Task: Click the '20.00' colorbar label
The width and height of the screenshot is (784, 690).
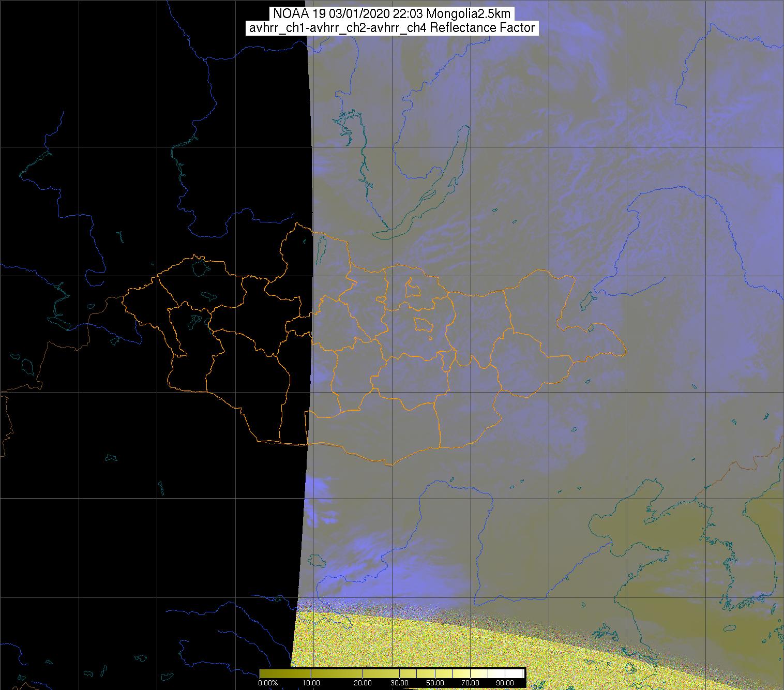Action: point(363,683)
